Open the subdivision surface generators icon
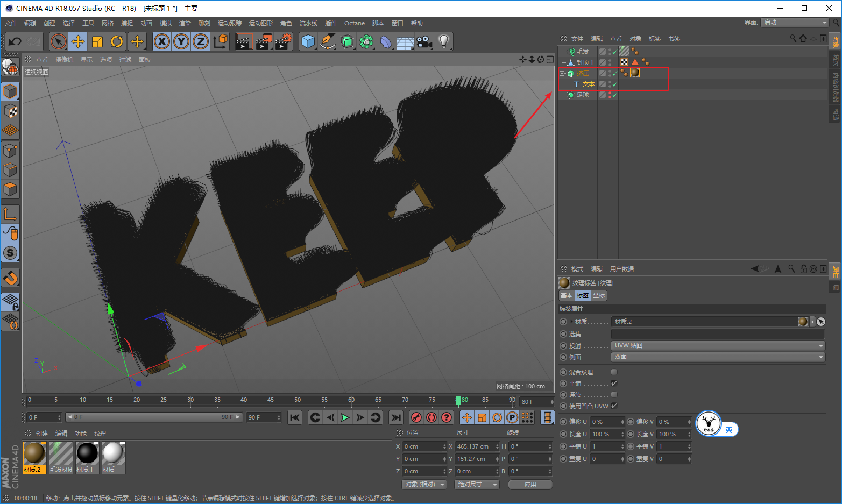 point(347,41)
